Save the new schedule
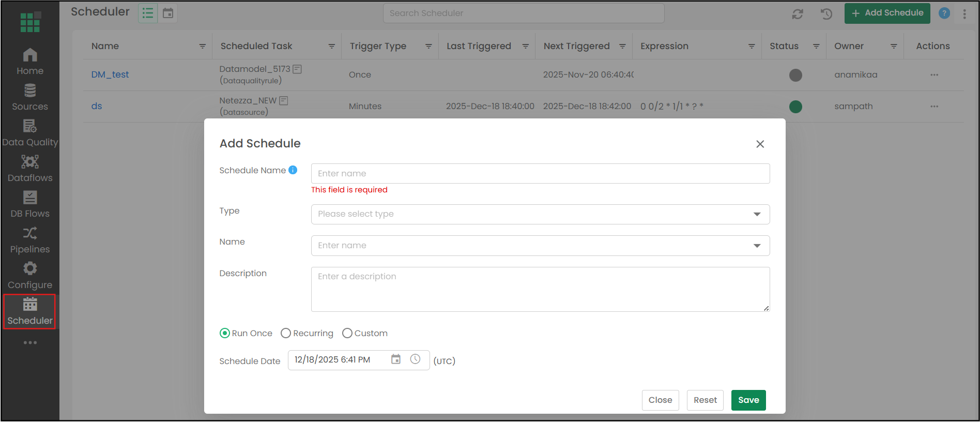 tap(748, 400)
